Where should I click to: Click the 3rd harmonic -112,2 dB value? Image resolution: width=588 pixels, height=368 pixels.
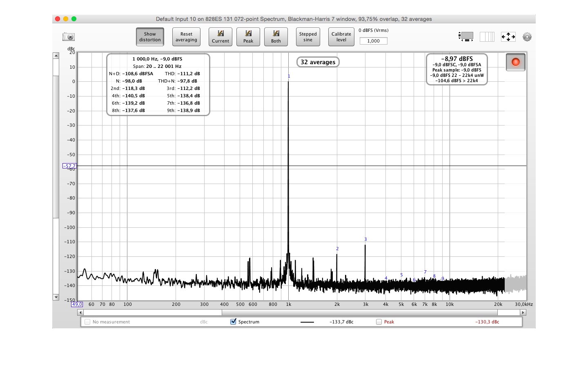189,88
